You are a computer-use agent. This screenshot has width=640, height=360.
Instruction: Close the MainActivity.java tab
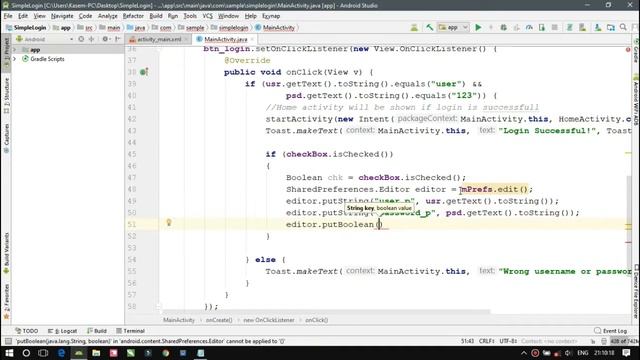pyautogui.click(x=252, y=39)
